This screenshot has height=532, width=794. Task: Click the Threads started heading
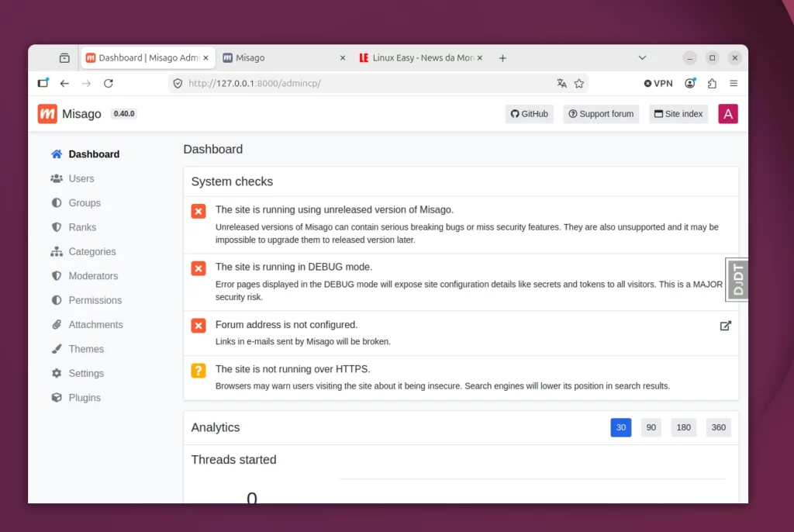tap(233, 460)
